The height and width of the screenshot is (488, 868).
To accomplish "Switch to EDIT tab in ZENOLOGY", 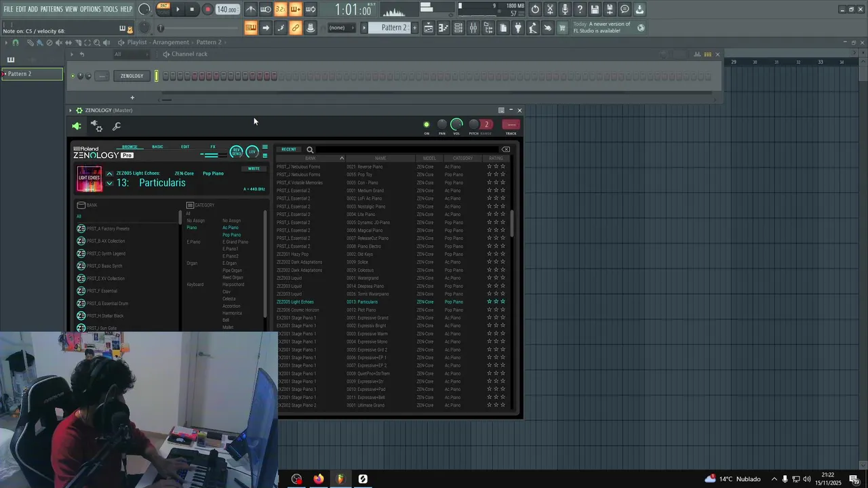I will [185, 146].
